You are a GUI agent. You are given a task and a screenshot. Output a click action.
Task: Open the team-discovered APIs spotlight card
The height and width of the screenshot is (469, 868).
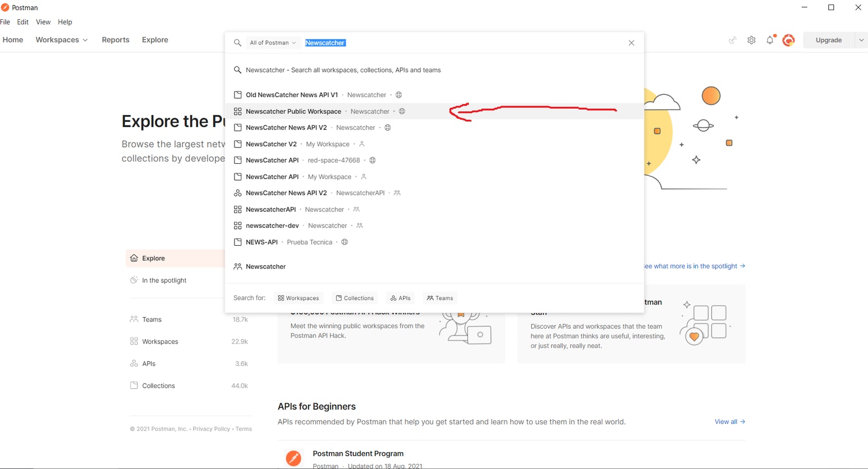click(x=631, y=324)
